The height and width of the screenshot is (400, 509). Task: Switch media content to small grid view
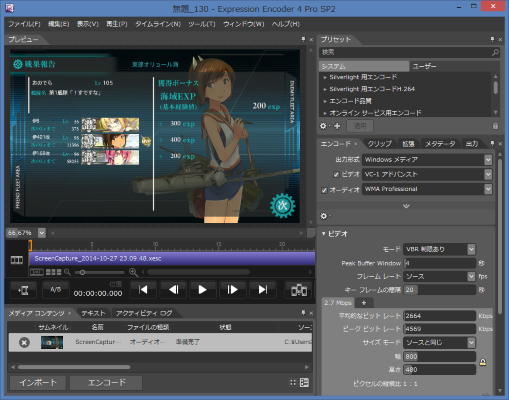293,383
